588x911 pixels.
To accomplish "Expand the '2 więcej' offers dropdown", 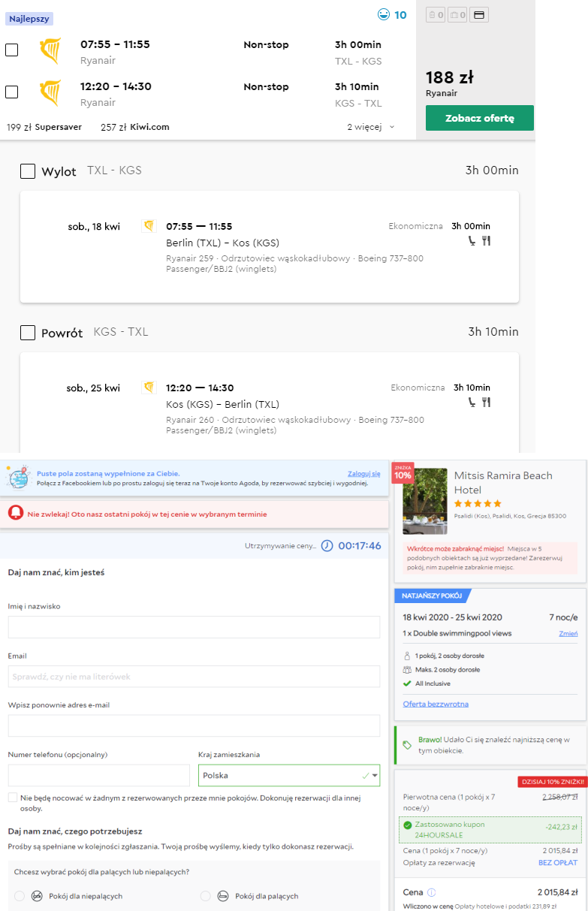I will tap(370, 127).
